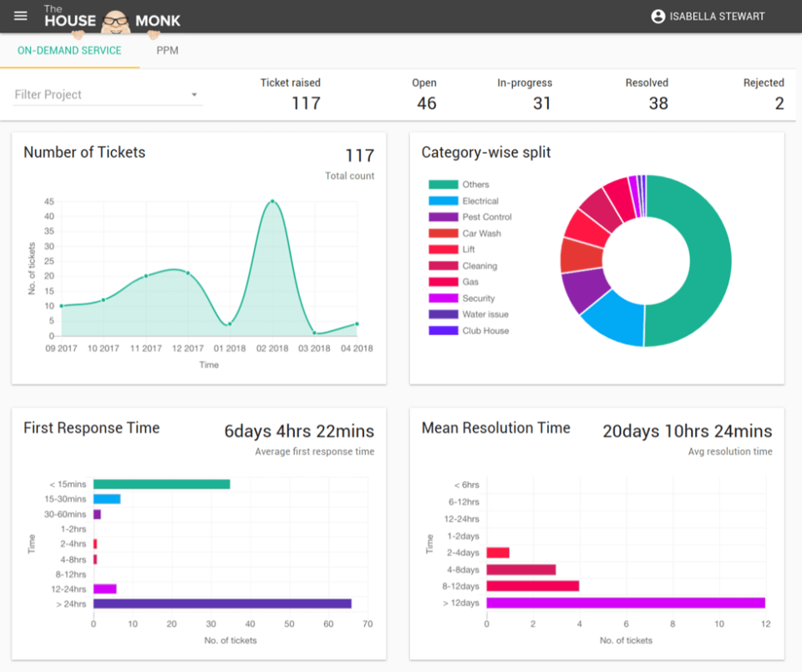The image size is (802, 672).
Task: Click the 15-30mins response time bar
Action: pos(107,499)
